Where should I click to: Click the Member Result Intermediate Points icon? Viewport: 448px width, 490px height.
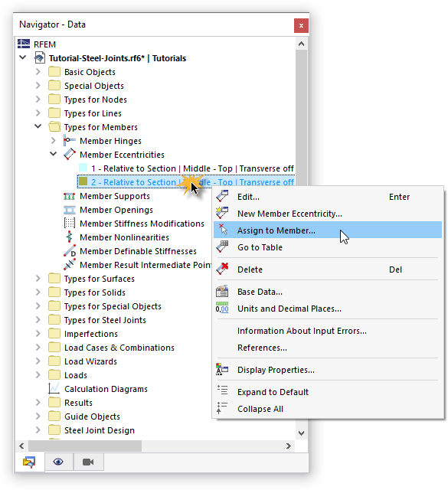tap(69, 265)
